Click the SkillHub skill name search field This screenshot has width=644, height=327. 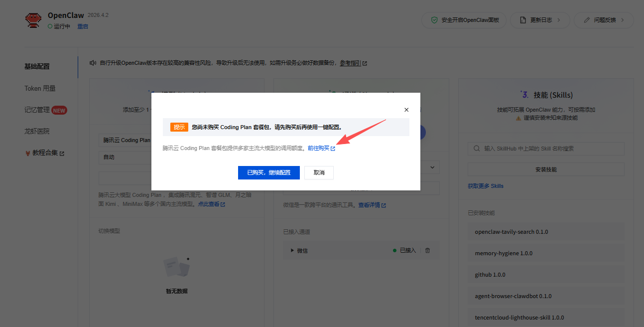[546, 149]
